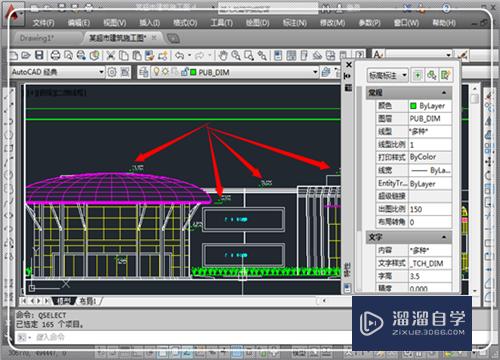
Task: Click the Save floppy disk icon
Action: tap(39, 55)
